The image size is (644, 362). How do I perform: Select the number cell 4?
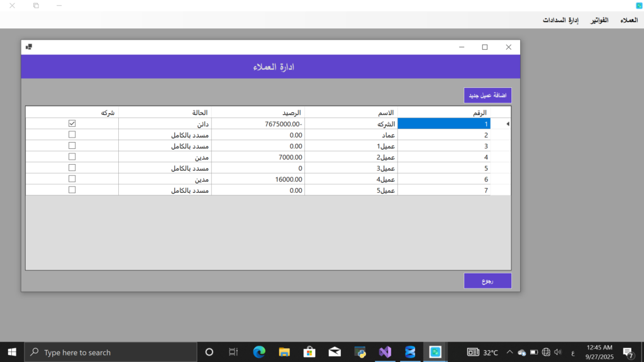[x=444, y=156]
